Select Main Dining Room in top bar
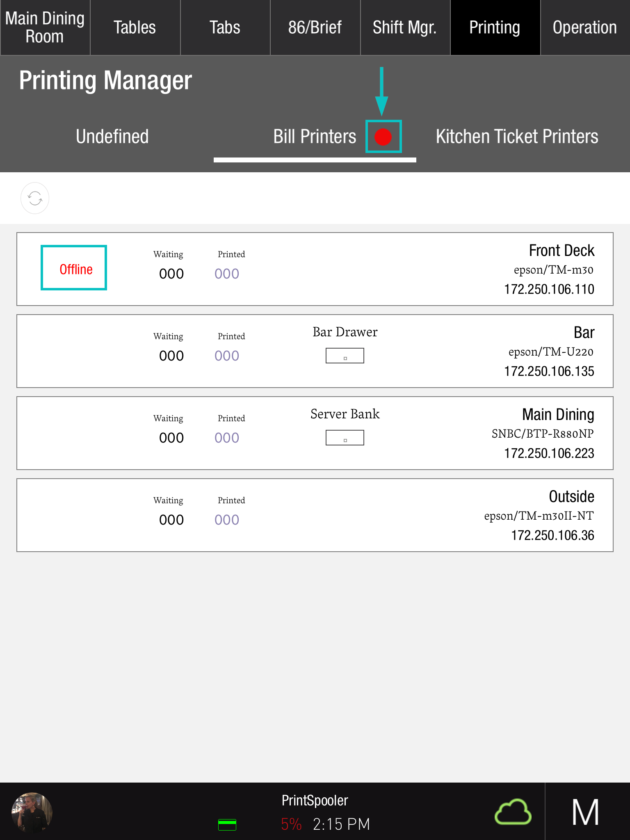 (45, 27)
